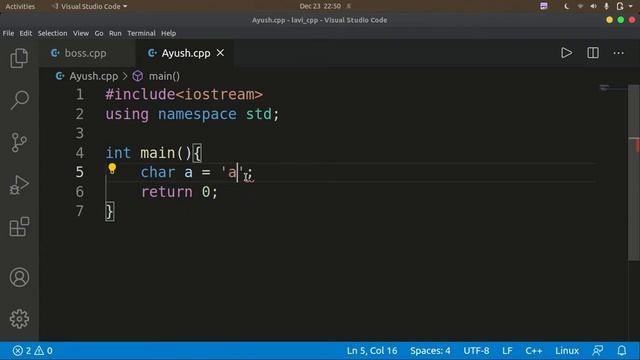Open the Terminal menu
The image size is (640, 360).
(141, 33)
